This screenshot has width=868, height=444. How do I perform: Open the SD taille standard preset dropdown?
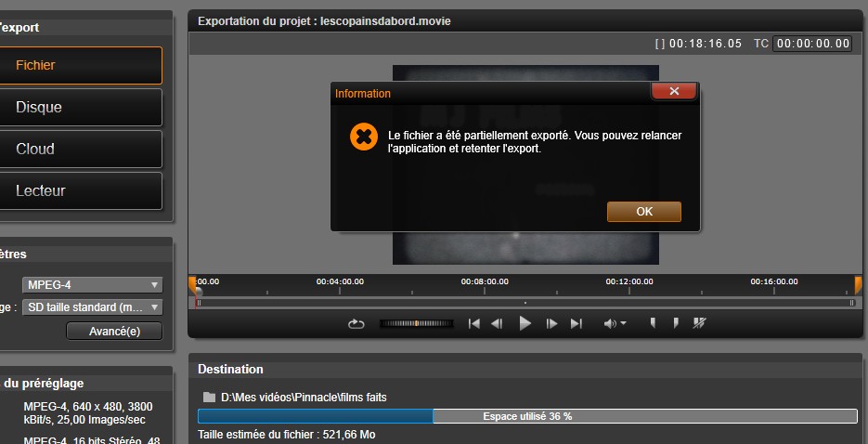[93, 307]
